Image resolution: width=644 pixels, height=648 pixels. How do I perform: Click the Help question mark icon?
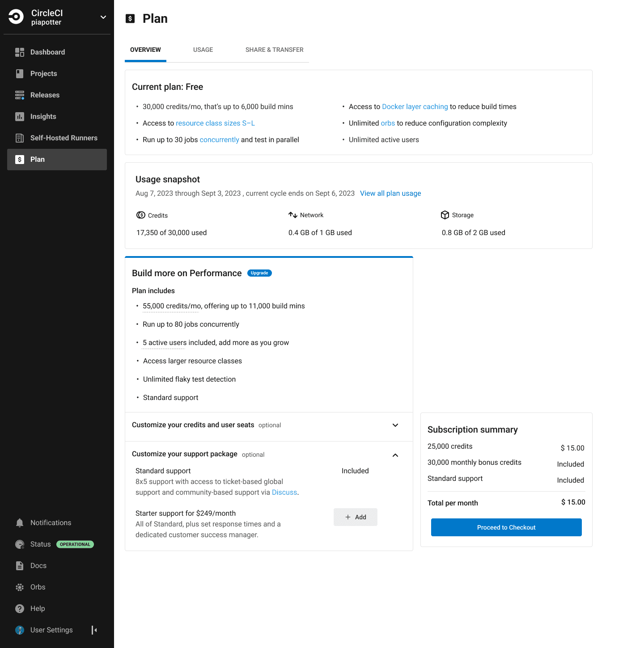(20, 609)
